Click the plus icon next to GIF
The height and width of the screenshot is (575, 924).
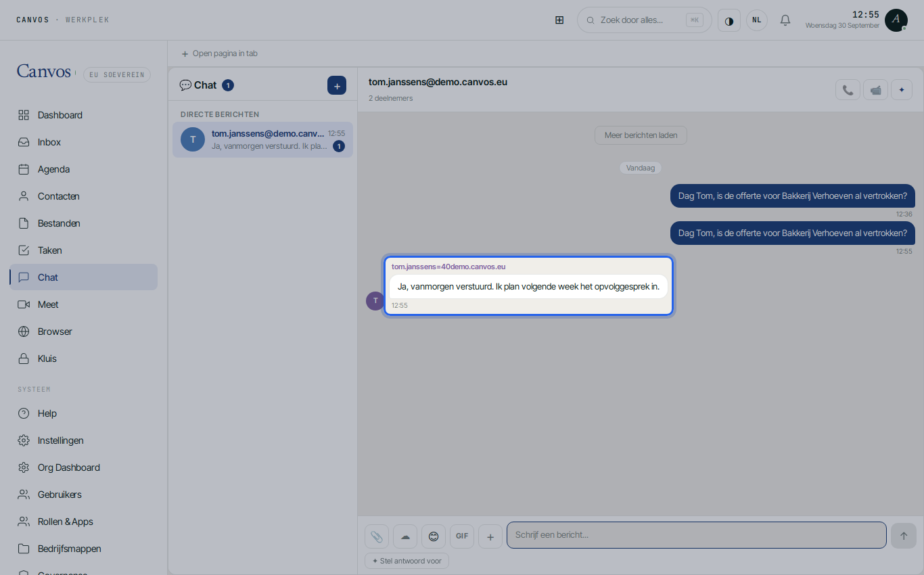[x=490, y=536]
